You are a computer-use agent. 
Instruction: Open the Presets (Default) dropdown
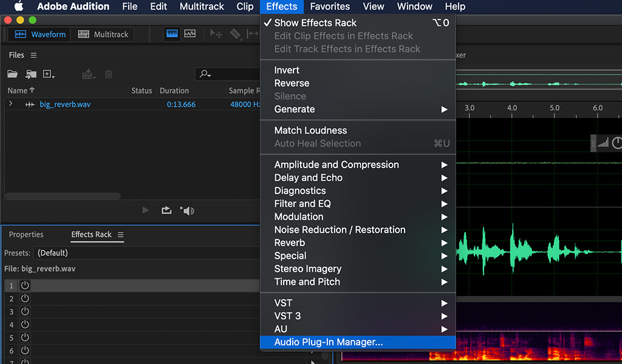point(147,253)
